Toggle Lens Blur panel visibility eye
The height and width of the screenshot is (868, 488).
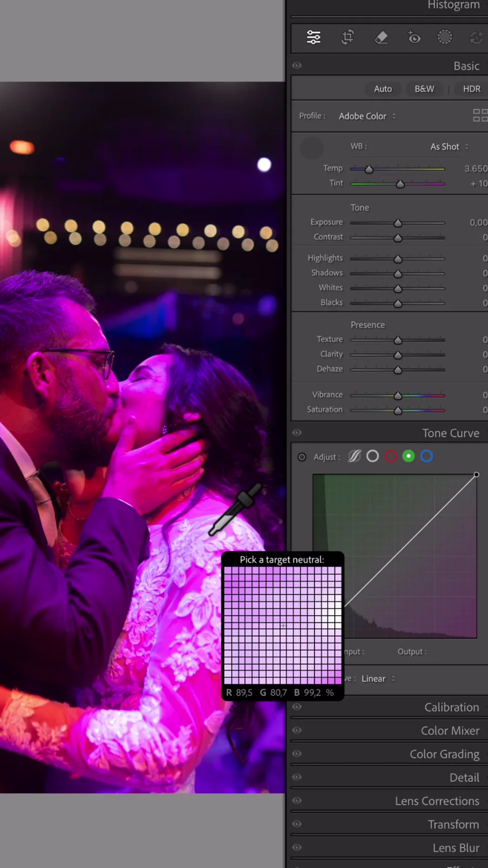coord(297,847)
